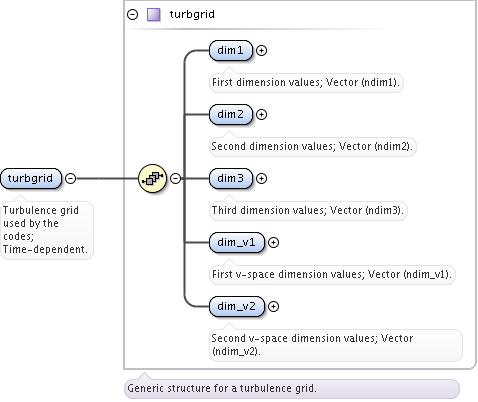478x402 pixels.
Task: Collapse the turbgrid complex type panel
Action: coord(133,14)
